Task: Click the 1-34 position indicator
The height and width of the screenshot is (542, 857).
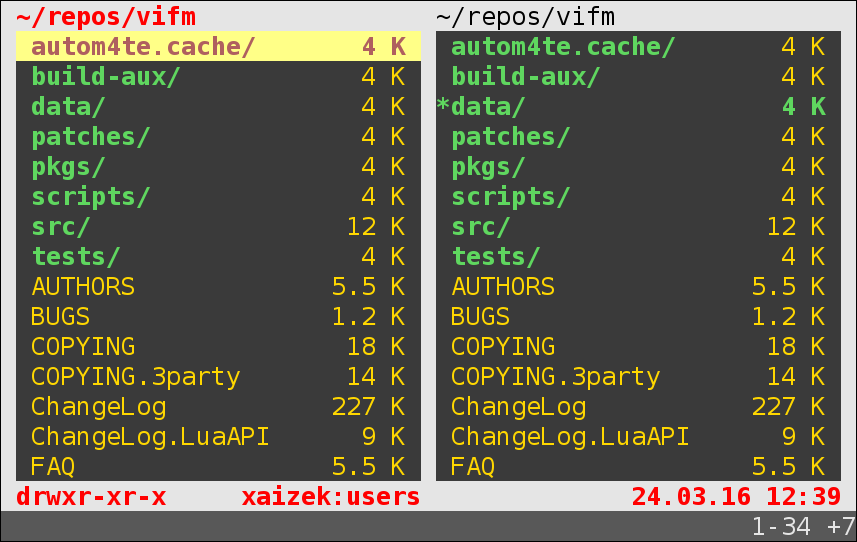Action: click(782, 527)
